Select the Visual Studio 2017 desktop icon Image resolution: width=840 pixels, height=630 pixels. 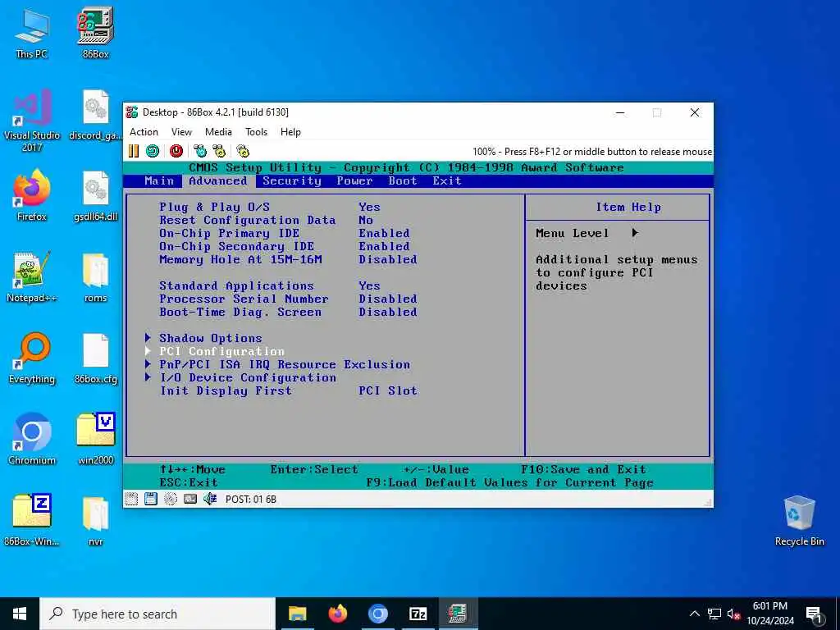click(x=32, y=121)
